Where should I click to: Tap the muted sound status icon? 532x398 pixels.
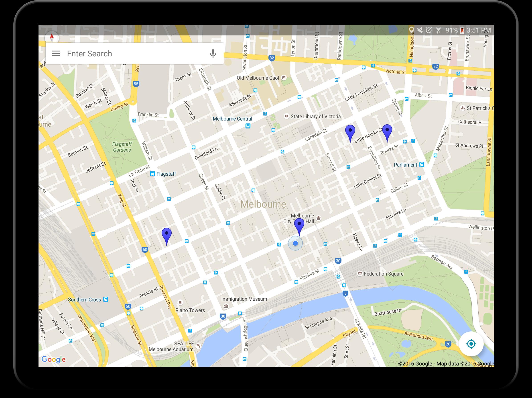click(420, 30)
